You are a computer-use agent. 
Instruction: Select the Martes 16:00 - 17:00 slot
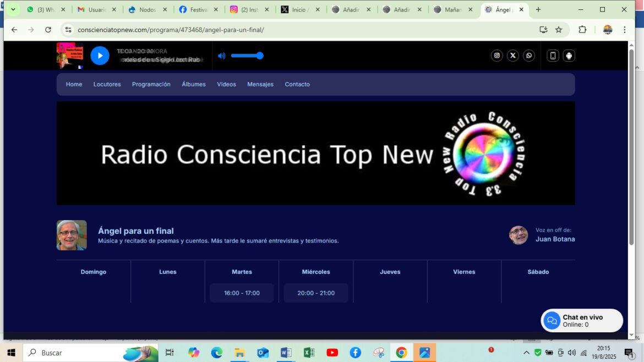(x=242, y=293)
